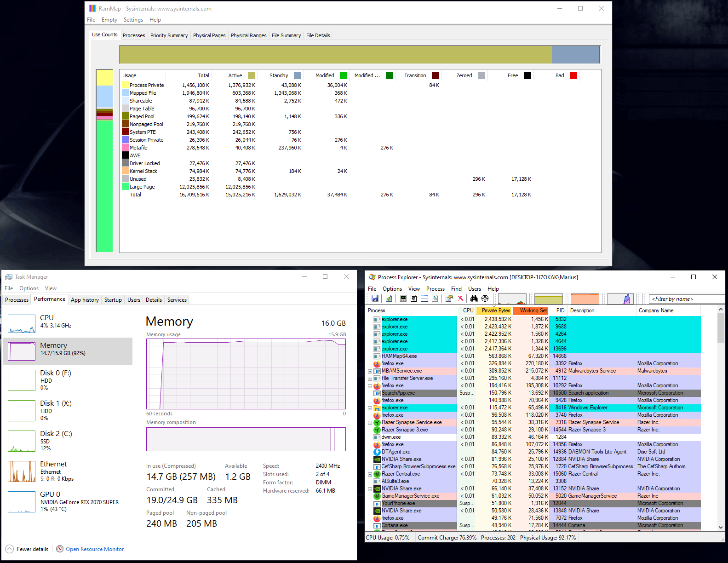Screen dimensions: 728x563
Task: Collapse the Razer Central.exe tree node
Action: point(370,474)
